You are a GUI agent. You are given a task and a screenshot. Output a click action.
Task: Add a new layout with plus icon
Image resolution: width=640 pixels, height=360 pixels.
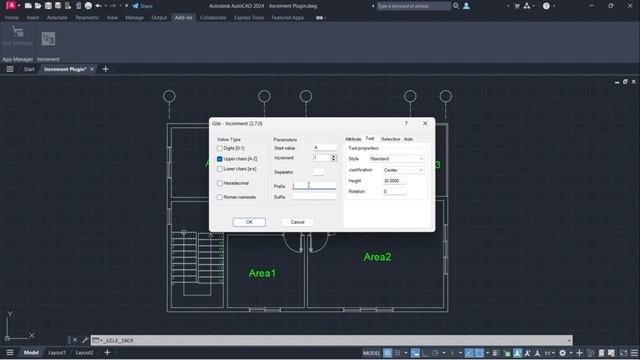pos(107,353)
